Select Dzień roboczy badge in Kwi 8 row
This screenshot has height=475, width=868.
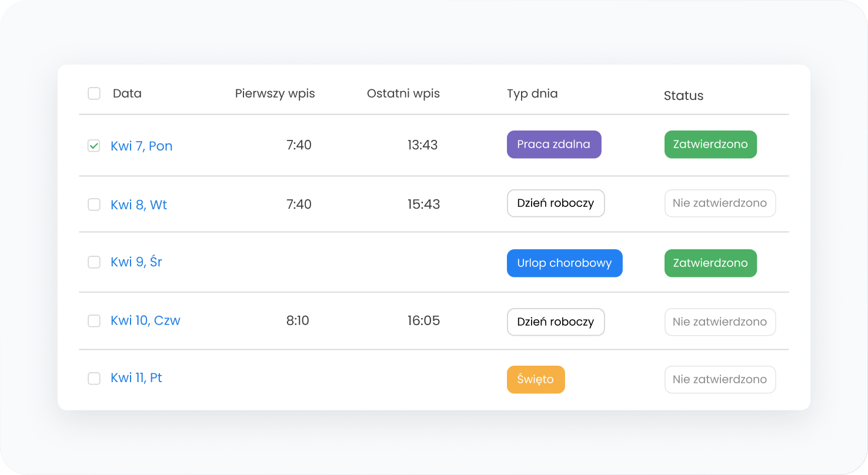[555, 203]
